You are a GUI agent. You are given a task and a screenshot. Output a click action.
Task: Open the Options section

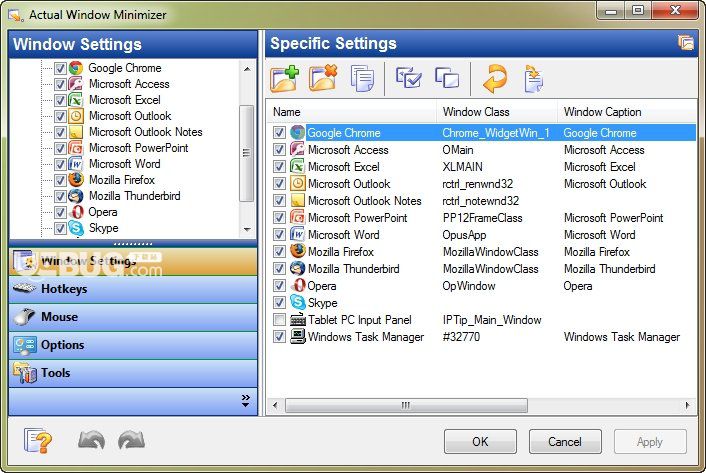(133, 345)
